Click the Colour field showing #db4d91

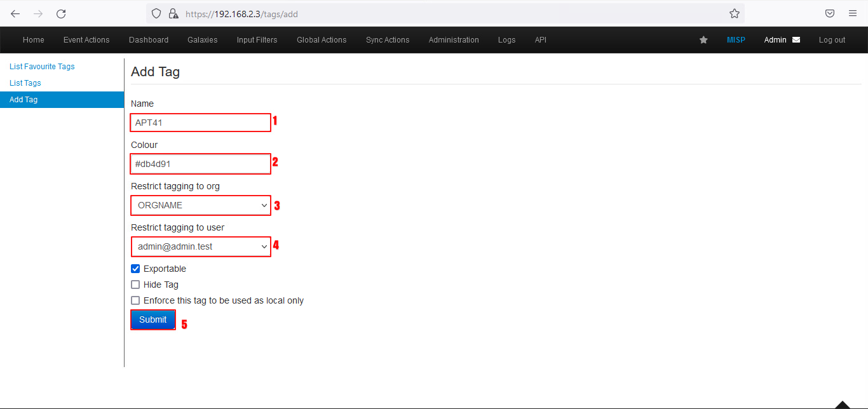coord(200,164)
